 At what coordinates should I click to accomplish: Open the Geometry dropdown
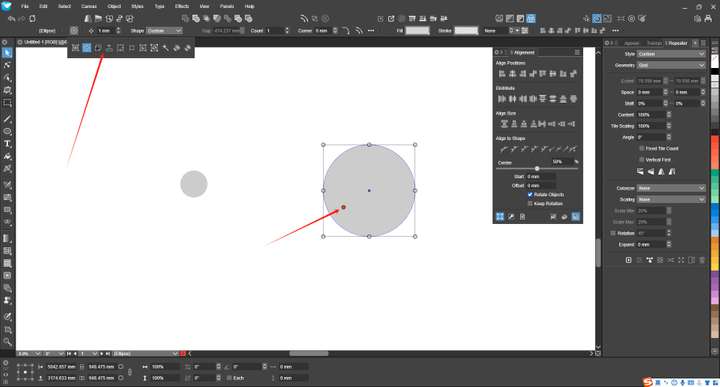(x=671, y=66)
